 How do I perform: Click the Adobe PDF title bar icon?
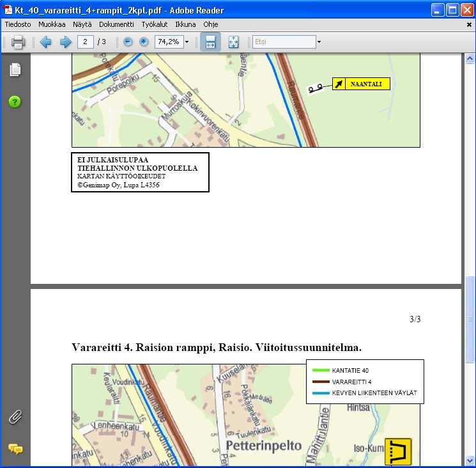[8, 10]
